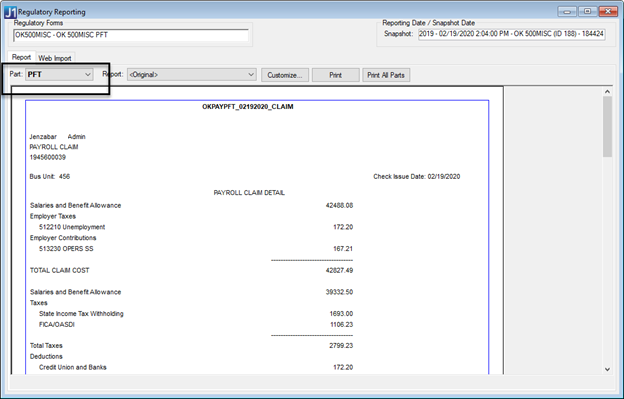Click the Print All Parts button
The image size is (624, 399).
click(x=386, y=75)
